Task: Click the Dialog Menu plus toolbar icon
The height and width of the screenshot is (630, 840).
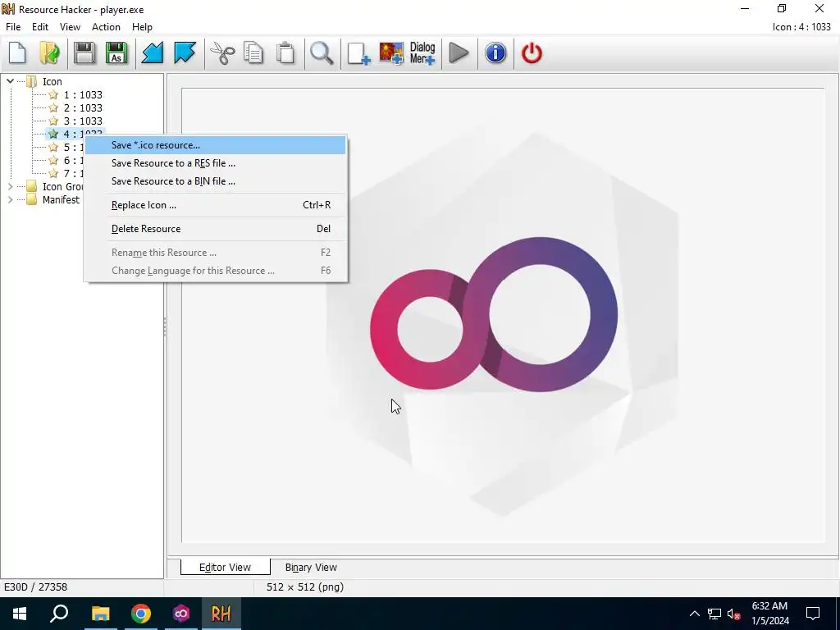Action: [422, 53]
